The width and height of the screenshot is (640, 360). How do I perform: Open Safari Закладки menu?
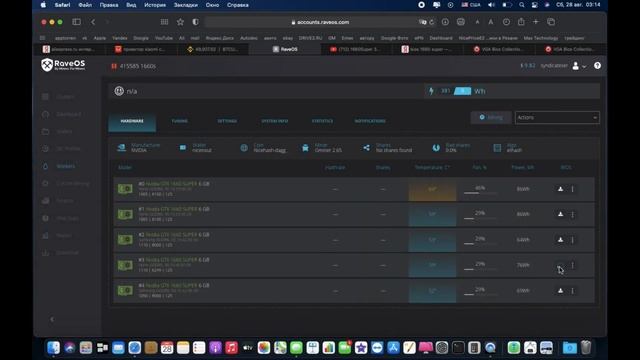tap(186, 5)
